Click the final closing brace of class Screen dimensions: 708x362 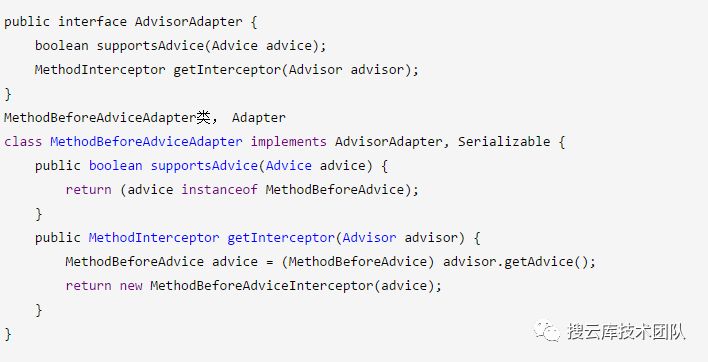click(8, 334)
